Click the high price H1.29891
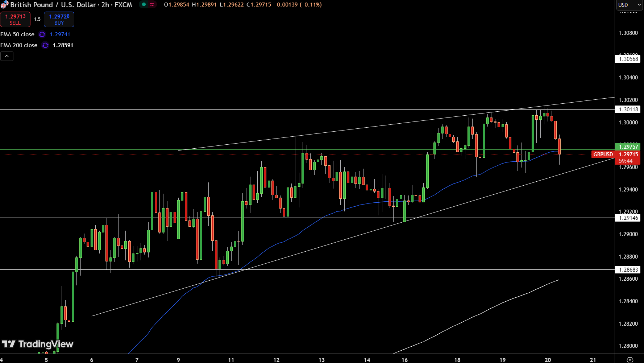The width and height of the screenshot is (644, 363). tap(204, 5)
